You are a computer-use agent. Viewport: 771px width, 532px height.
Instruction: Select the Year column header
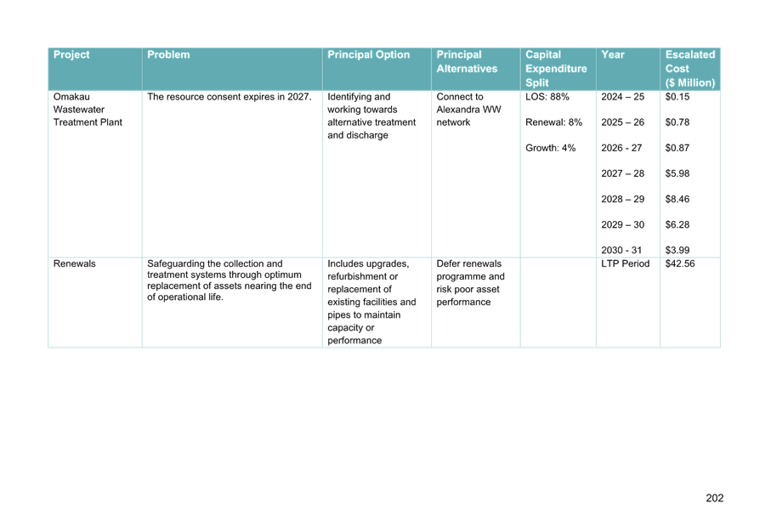[x=613, y=55]
